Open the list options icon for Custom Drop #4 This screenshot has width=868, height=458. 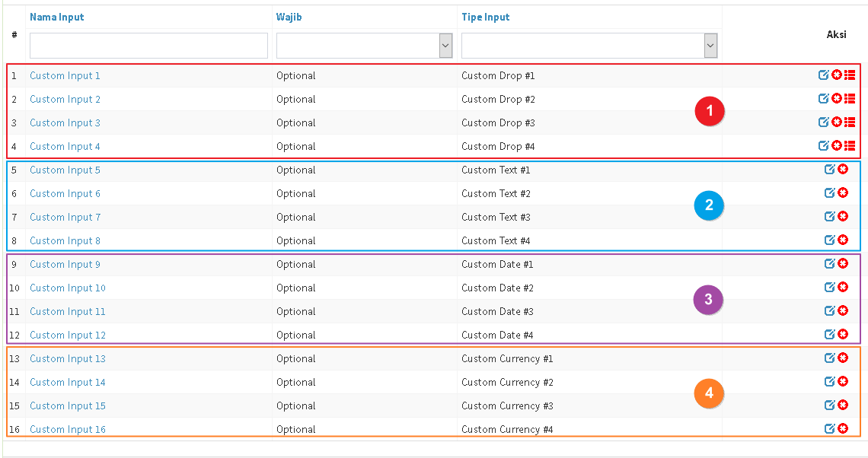pos(850,146)
